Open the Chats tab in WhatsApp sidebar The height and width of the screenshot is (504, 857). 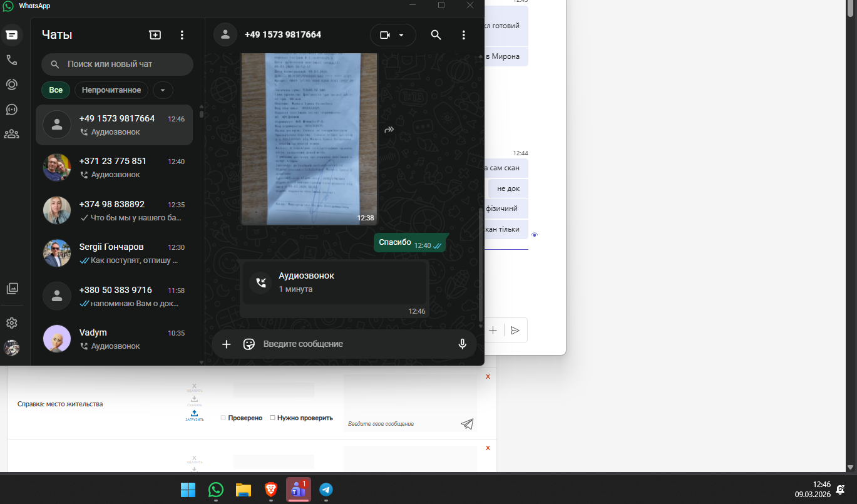coord(12,35)
